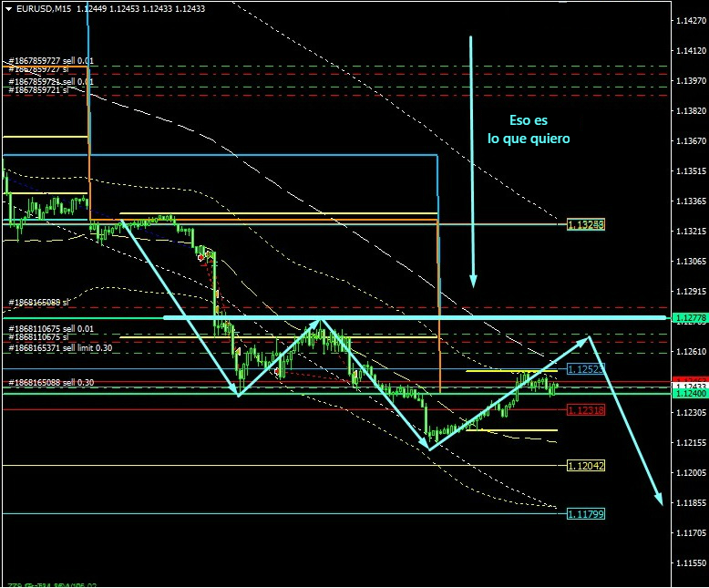
Task: Click the green 1.12778 label on the price axis
Action: pyautogui.click(x=688, y=318)
